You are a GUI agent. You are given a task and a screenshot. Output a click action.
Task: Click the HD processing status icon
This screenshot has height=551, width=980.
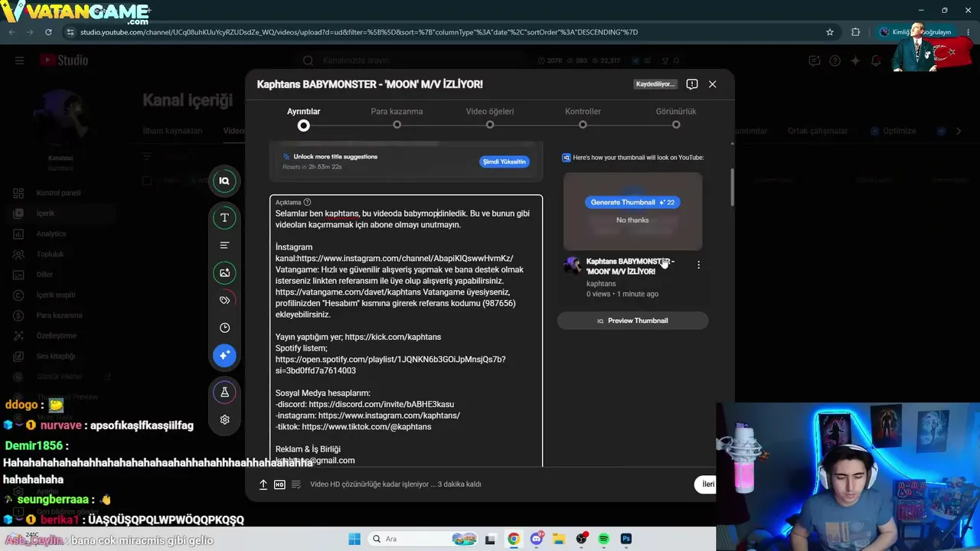[x=279, y=484]
